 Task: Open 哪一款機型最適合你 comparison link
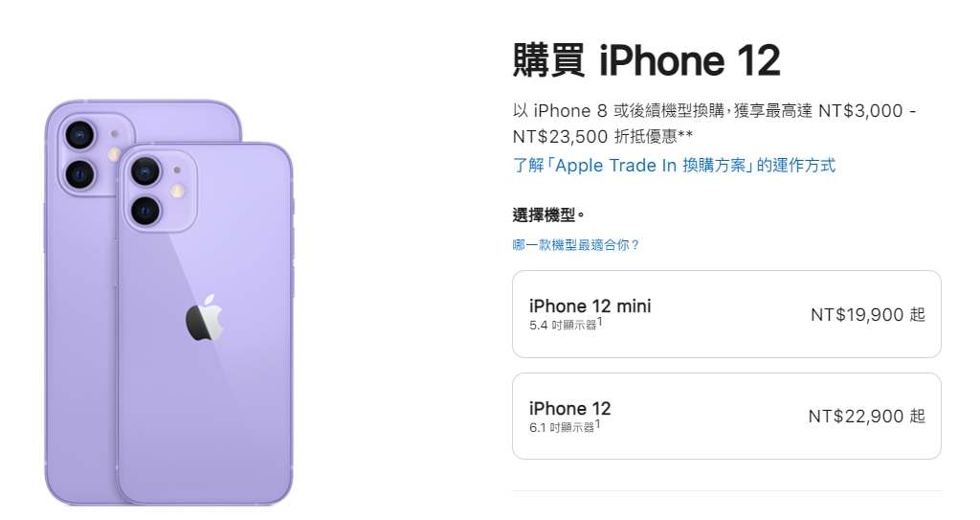click(x=576, y=244)
